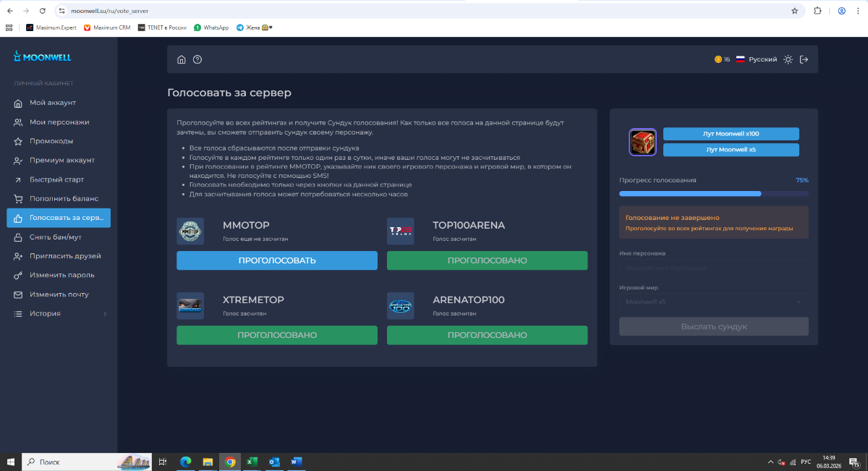The height and width of the screenshot is (471, 868).
Task: Toggle light theme with sun icon
Action: [x=788, y=59]
